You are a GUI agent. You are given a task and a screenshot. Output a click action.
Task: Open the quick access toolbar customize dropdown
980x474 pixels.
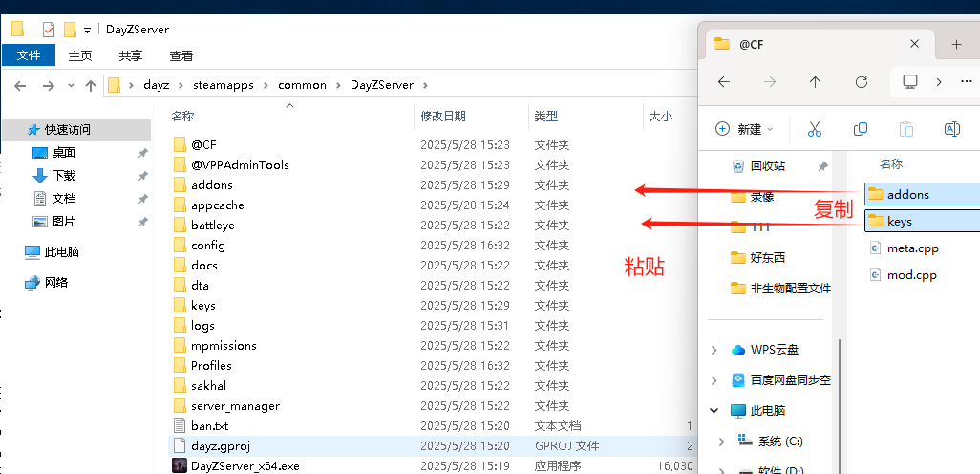88,30
